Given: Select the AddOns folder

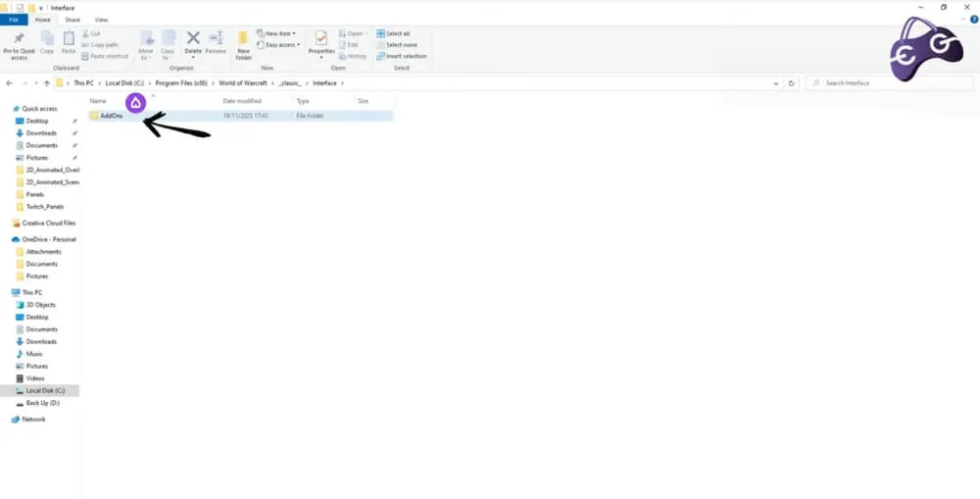Looking at the screenshot, I should (241, 116).
